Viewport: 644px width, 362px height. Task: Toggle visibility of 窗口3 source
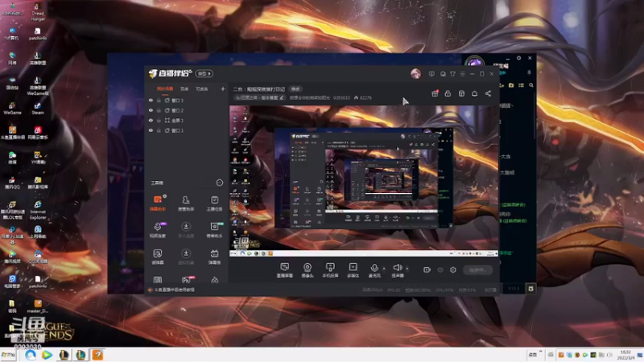tap(151, 101)
